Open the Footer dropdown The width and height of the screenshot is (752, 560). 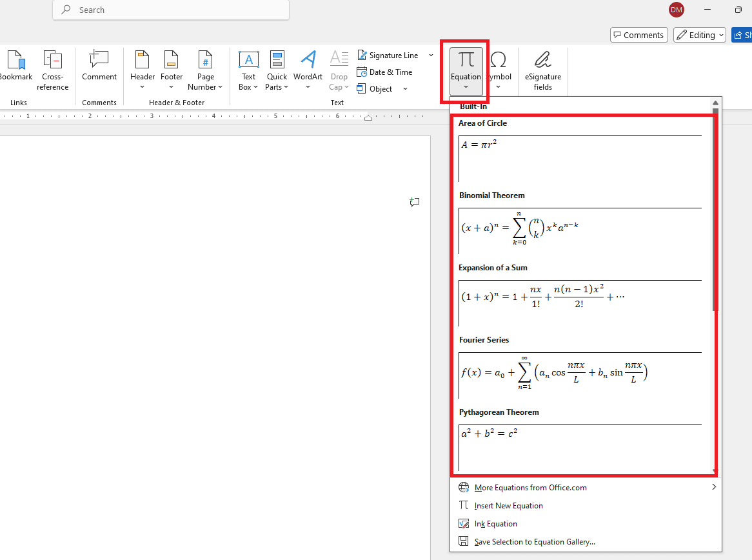click(x=171, y=70)
